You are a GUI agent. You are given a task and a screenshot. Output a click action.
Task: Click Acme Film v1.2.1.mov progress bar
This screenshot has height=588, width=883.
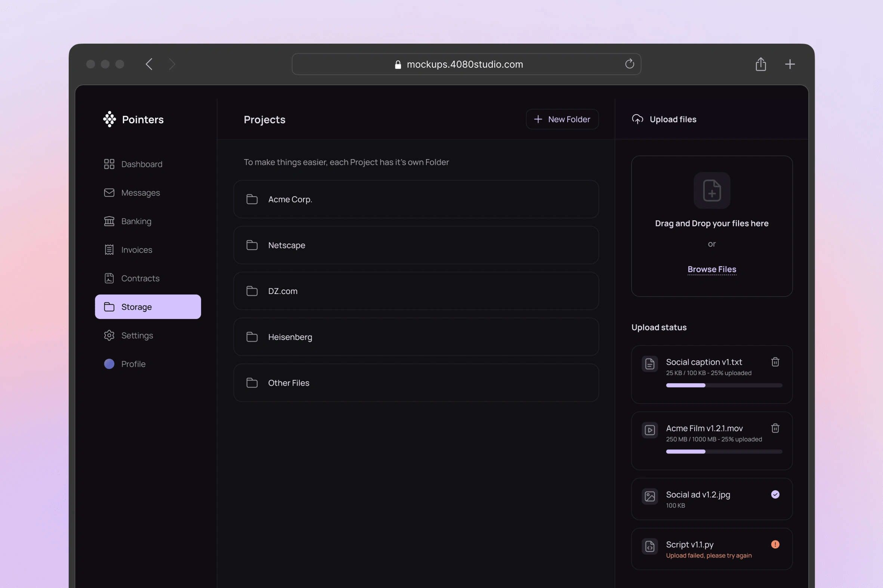click(x=724, y=452)
